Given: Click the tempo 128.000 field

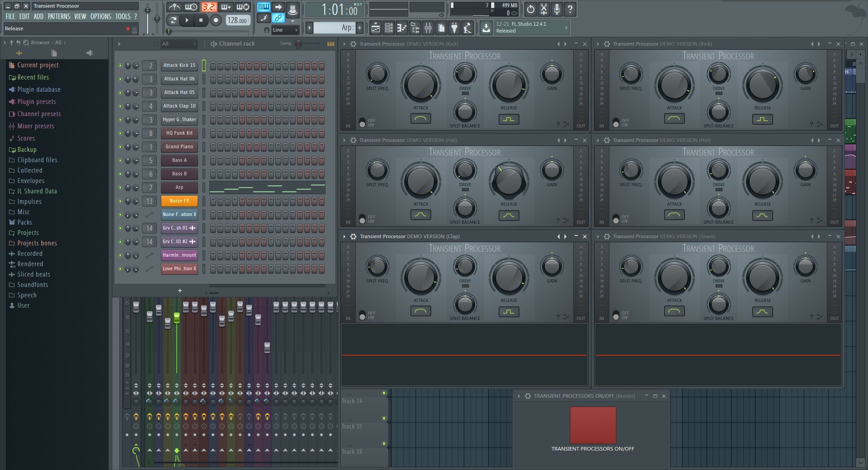Looking at the screenshot, I should pos(238,20).
